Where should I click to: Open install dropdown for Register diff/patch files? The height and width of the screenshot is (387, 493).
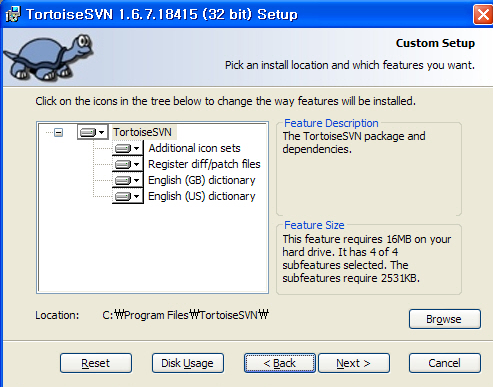tap(128, 164)
